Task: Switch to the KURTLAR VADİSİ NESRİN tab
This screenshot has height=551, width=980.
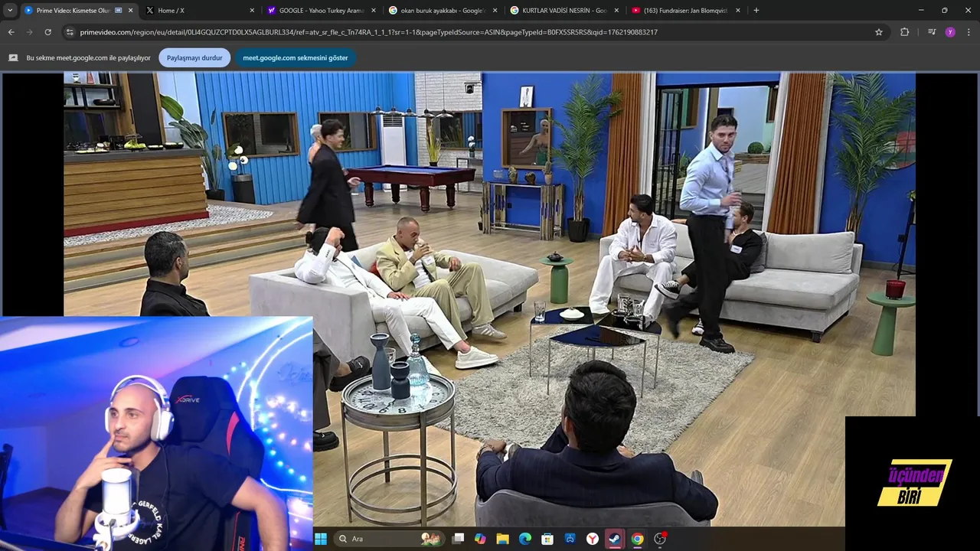Action: pyautogui.click(x=565, y=11)
